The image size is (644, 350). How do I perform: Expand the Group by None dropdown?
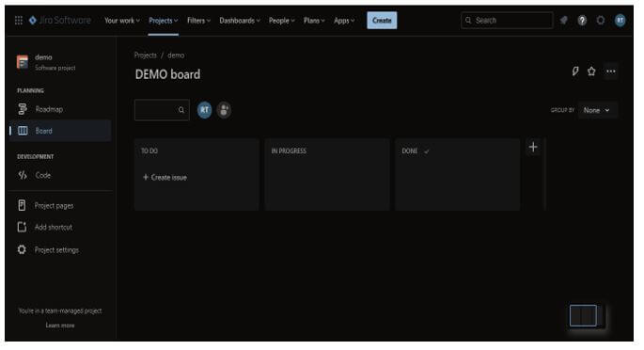pyautogui.click(x=597, y=110)
